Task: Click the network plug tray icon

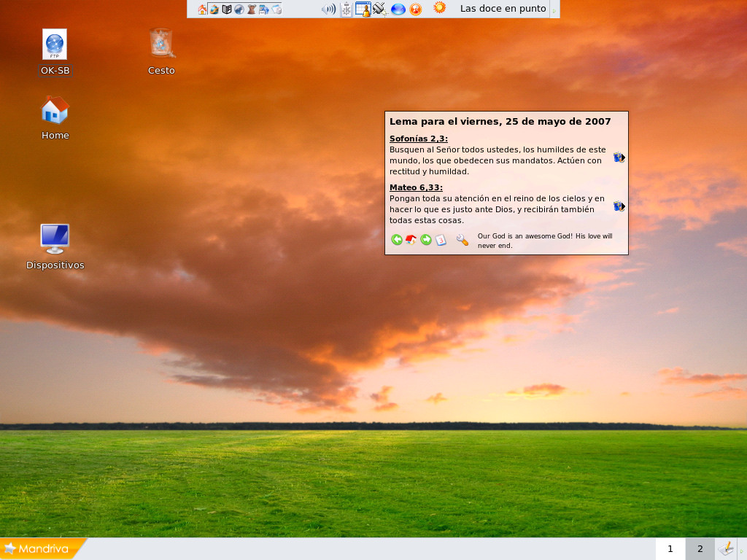Action: pyautogui.click(x=379, y=9)
